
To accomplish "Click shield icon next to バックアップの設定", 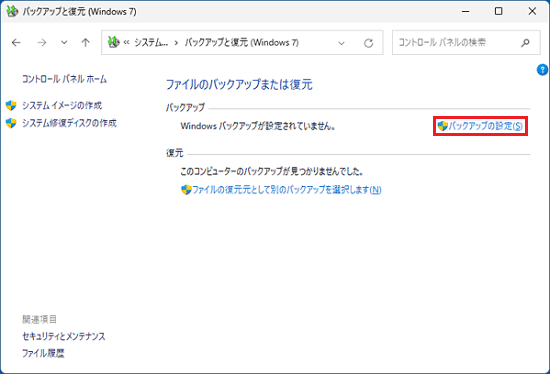I will click(x=443, y=126).
